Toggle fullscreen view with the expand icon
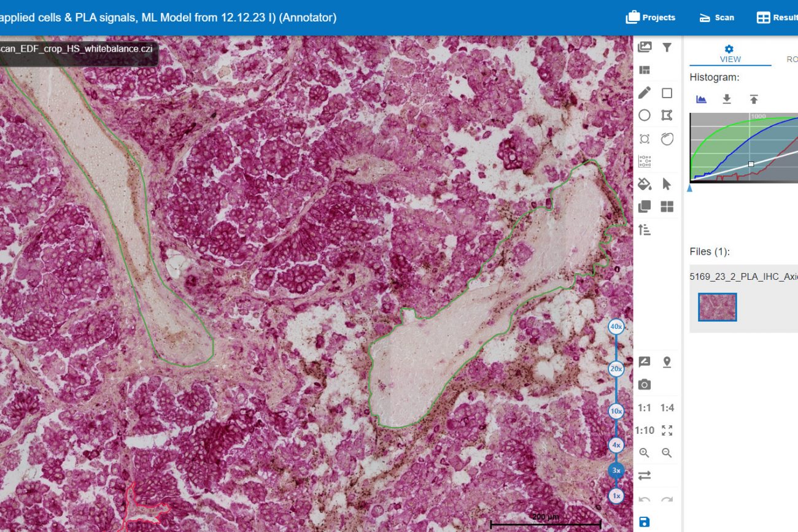Image resolution: width=798 pixels, height=532 pixels. click(667, 430)
